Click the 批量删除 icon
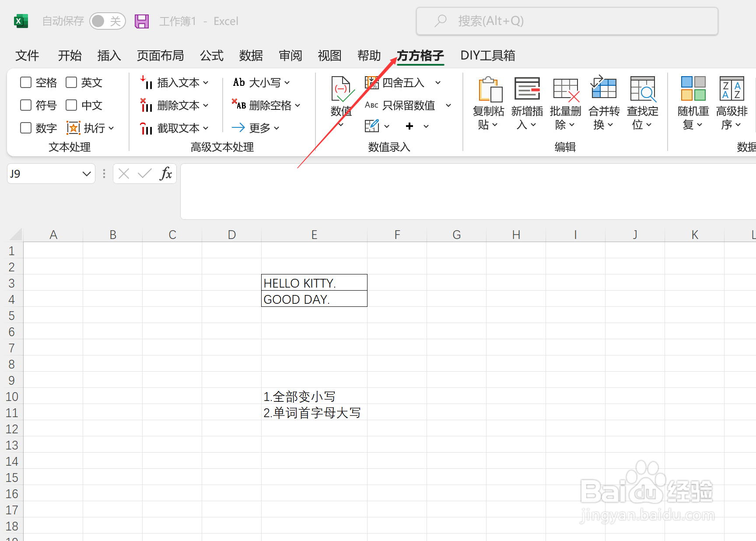Viewport: 756px width, 541px height. [x=566, y=90]
